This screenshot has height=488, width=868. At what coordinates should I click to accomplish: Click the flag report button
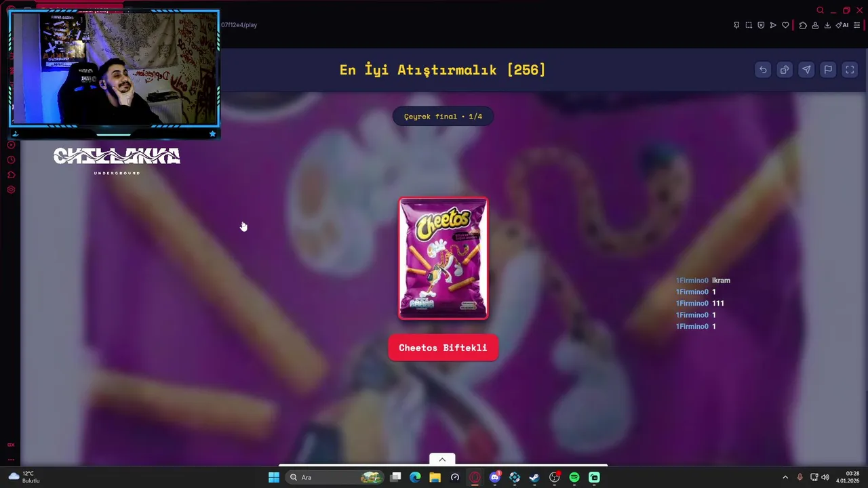pos(828,70)
